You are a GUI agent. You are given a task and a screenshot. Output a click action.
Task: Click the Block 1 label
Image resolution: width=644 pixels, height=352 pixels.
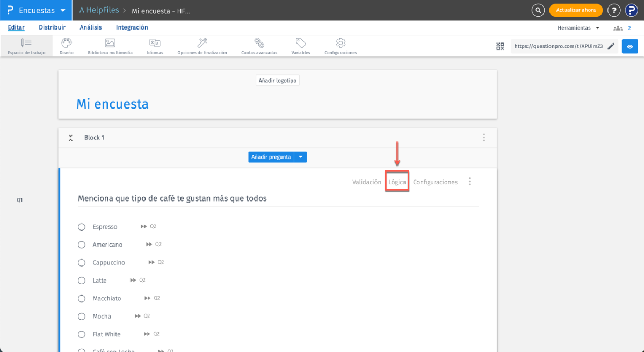(94, 138)
